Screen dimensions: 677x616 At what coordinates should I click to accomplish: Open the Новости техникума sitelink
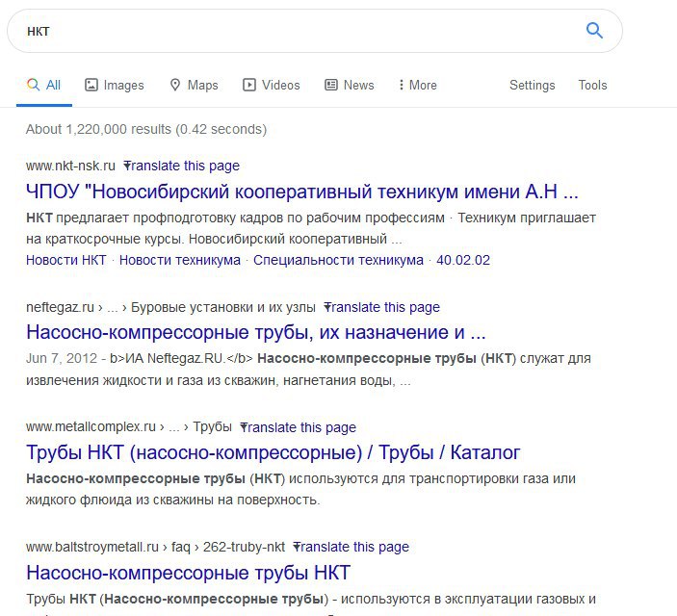[x=180, y=260]
